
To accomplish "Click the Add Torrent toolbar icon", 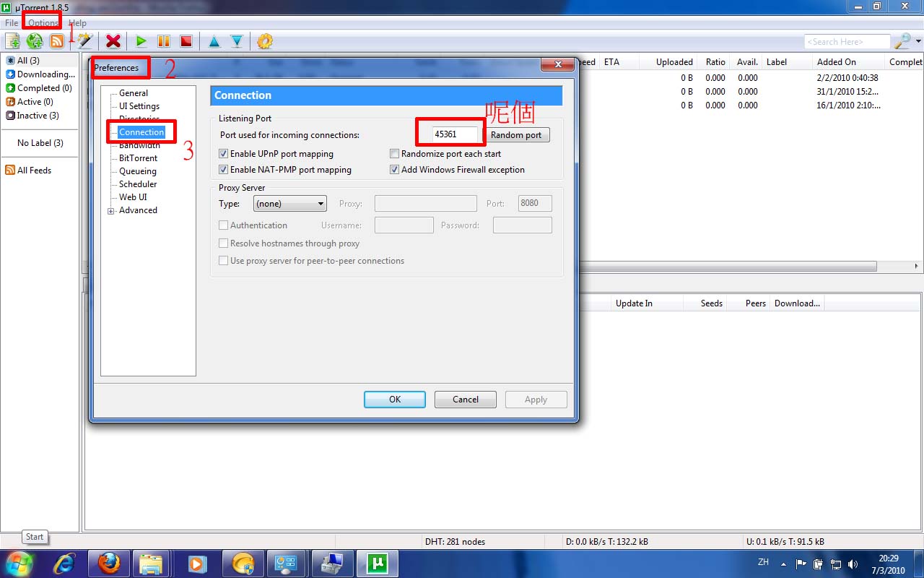I will 12,41.
